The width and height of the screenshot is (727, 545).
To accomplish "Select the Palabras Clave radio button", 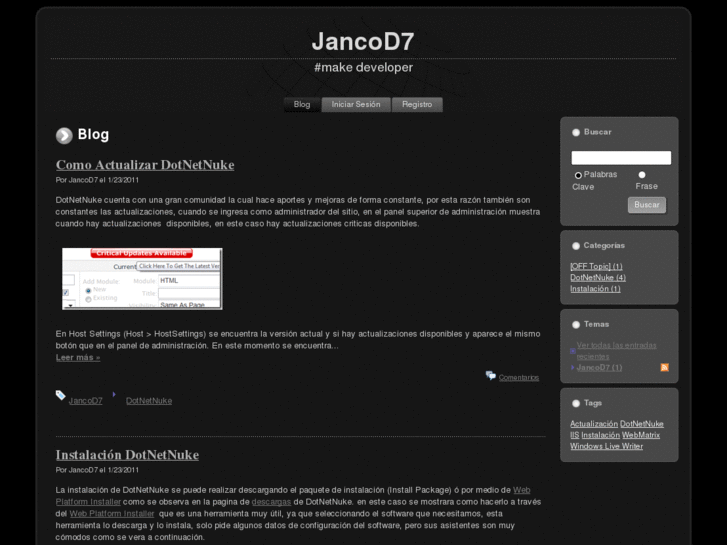I will click(578, 175).
